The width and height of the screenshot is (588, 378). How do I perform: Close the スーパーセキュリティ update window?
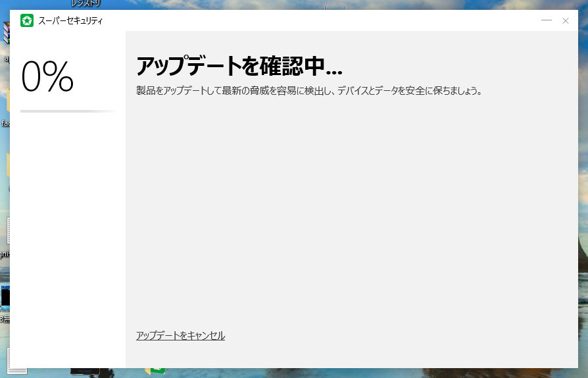(x=566, y=20)
